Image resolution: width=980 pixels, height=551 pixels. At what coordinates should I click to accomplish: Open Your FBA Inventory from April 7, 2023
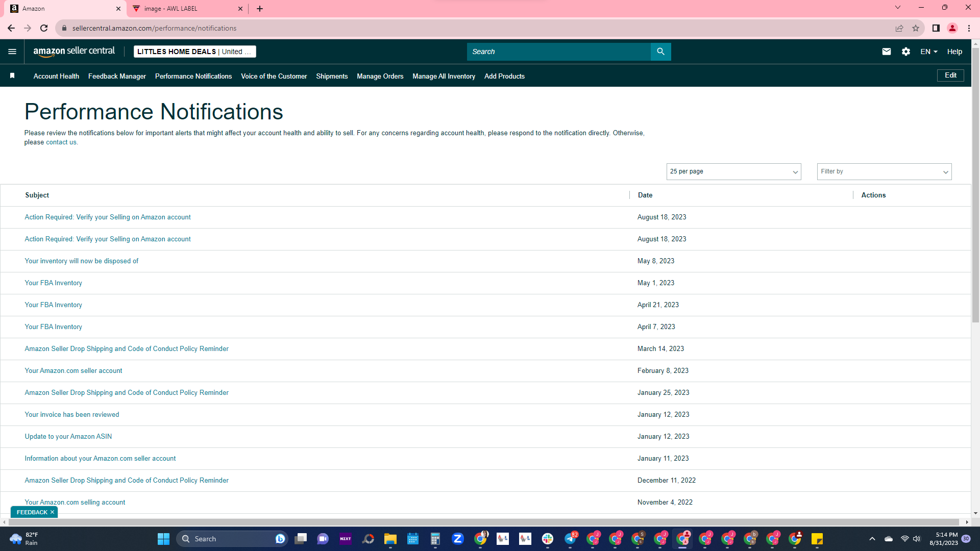[x=54, y=327]
